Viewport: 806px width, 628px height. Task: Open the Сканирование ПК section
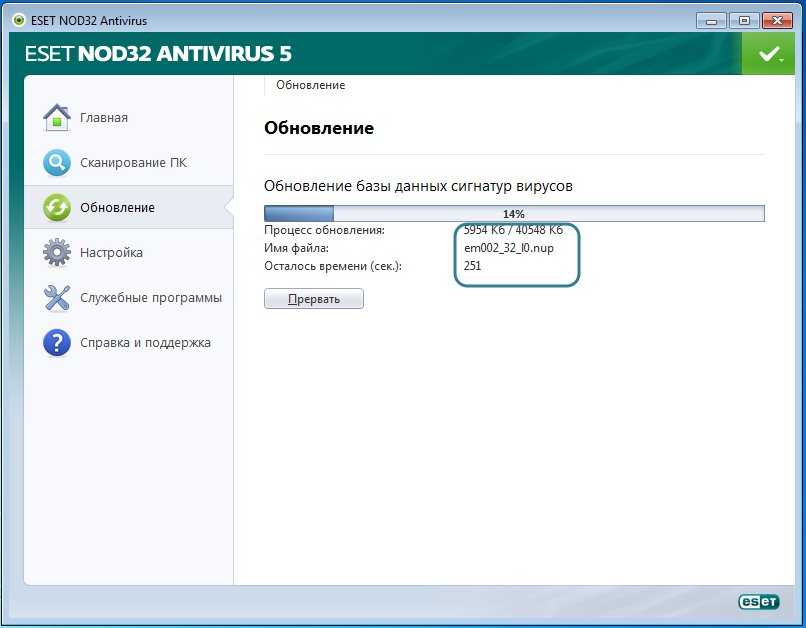(x=129, y=162)
